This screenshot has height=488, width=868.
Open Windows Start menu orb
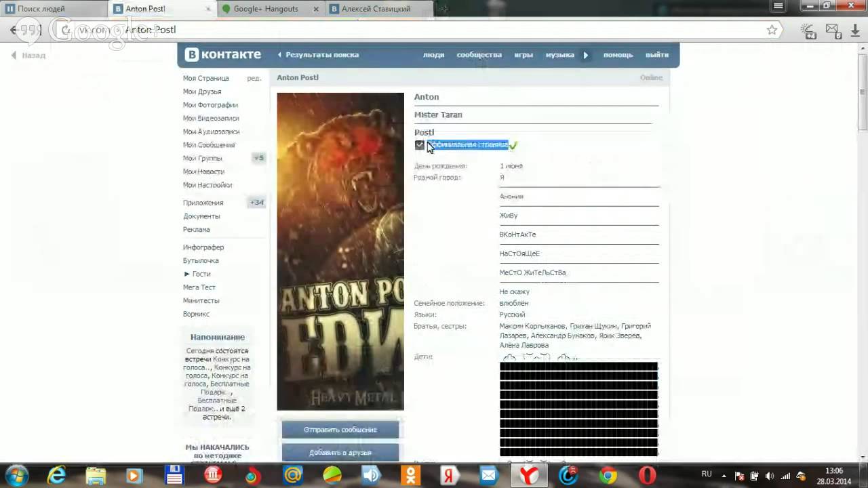point(17,475)
